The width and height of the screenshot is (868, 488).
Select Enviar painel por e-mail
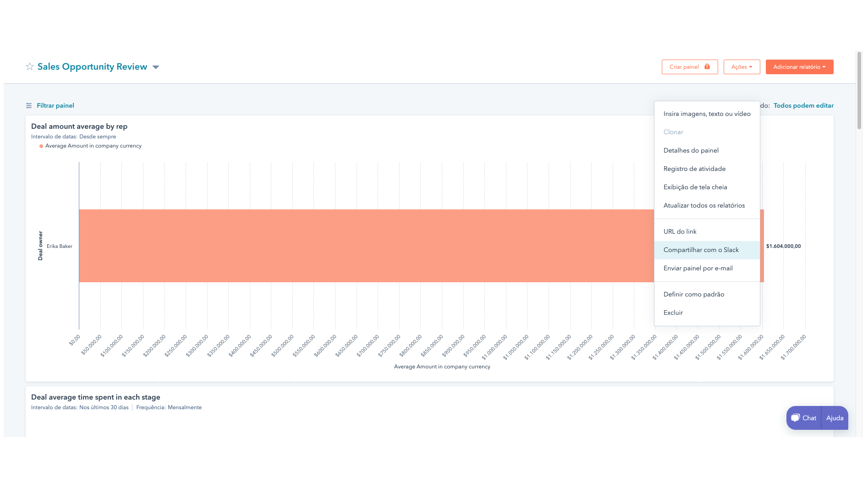(707, 269)
